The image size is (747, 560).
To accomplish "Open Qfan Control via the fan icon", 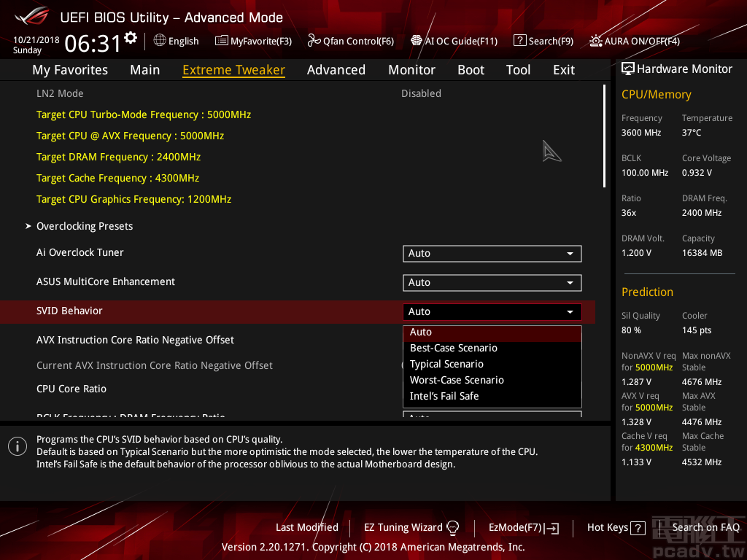I will (x=314, y=41).
